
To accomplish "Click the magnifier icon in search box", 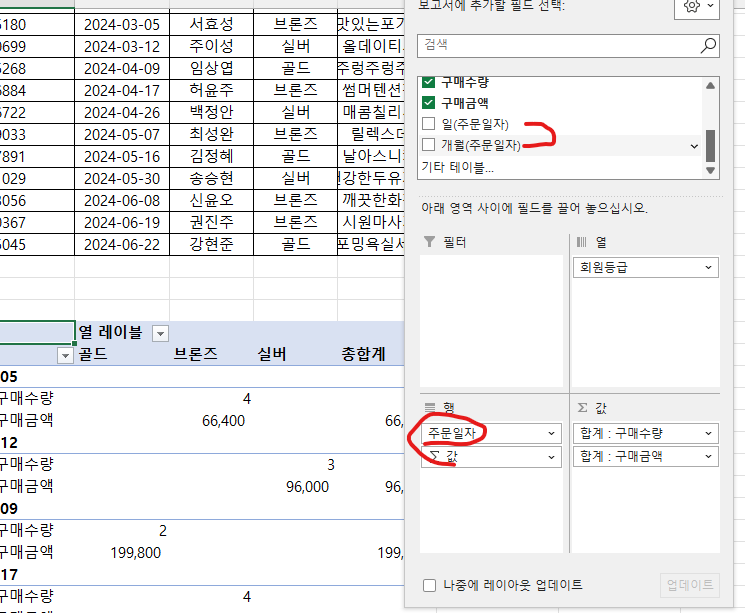I will (x=708, y=45).
